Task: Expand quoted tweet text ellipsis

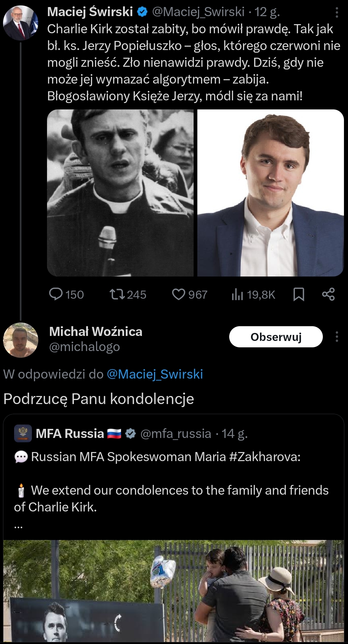Action: pos(18,526)
